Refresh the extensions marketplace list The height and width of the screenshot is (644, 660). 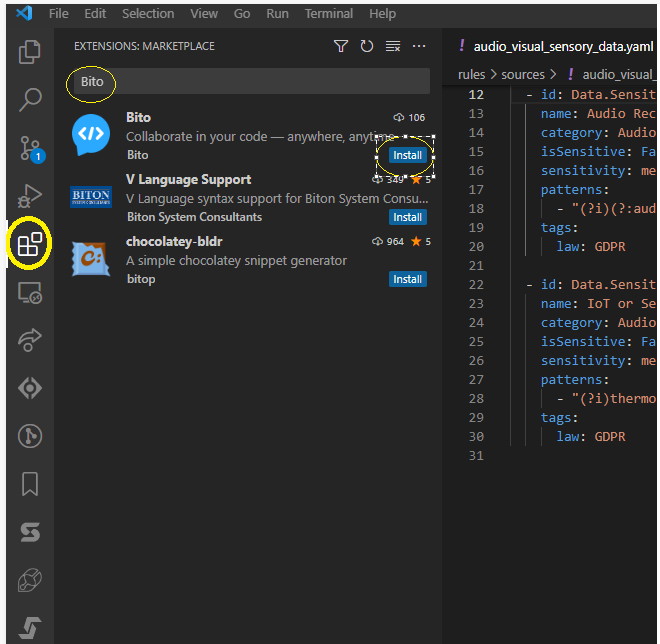pyautogui.click(x=367, y=46)
